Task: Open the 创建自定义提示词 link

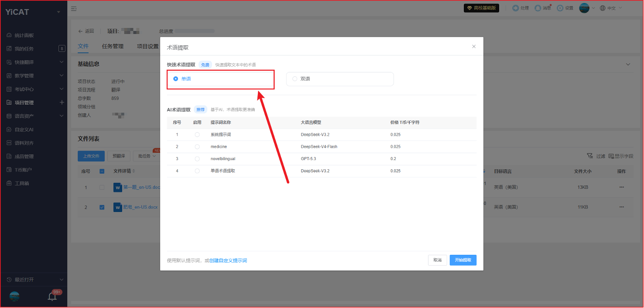Action: point(228,260)
